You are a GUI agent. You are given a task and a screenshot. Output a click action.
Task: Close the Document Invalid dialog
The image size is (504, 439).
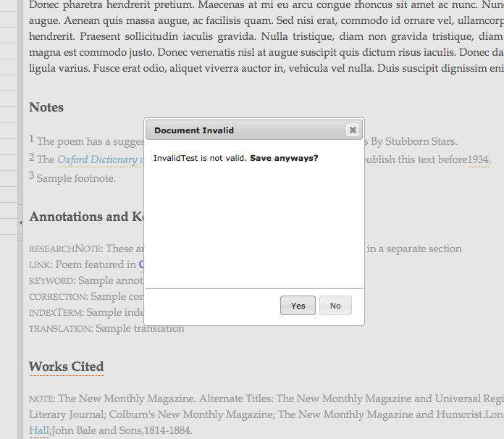[x=353, y=130]
